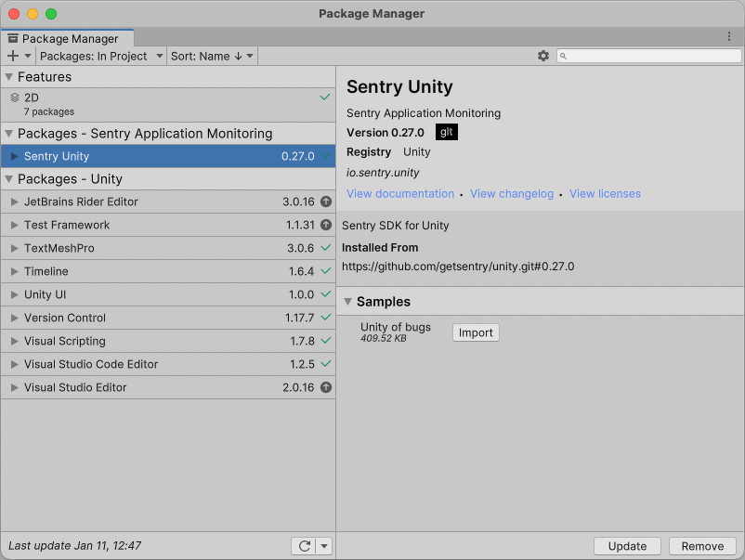Expand TextMeshPro versions arrow
Screen dimensions: 745x560
14,248
